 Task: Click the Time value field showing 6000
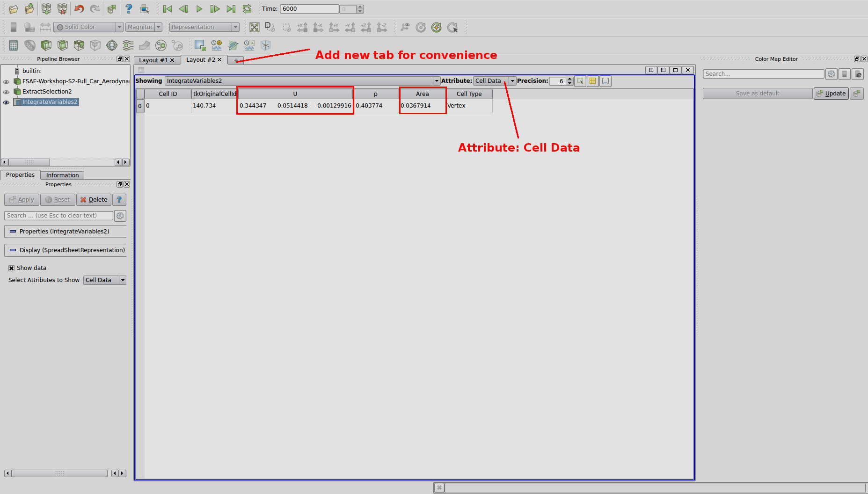[x=309, y=9]
